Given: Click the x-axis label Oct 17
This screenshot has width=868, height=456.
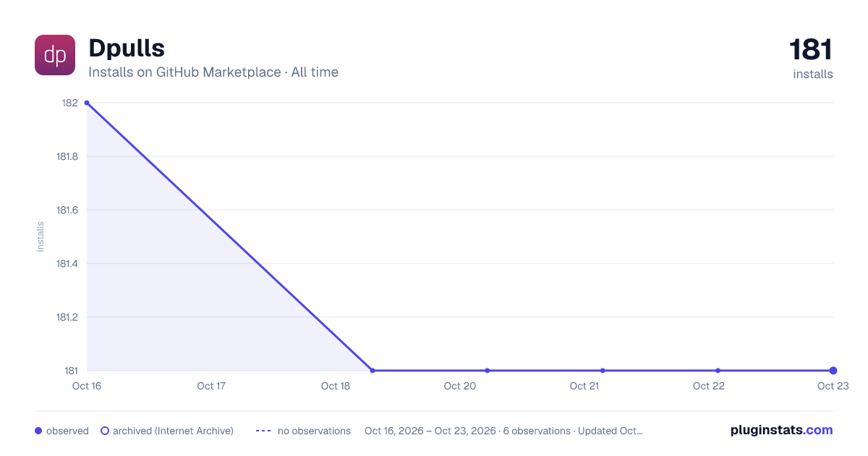Looking at the screenshot, I should click(211, 386).
